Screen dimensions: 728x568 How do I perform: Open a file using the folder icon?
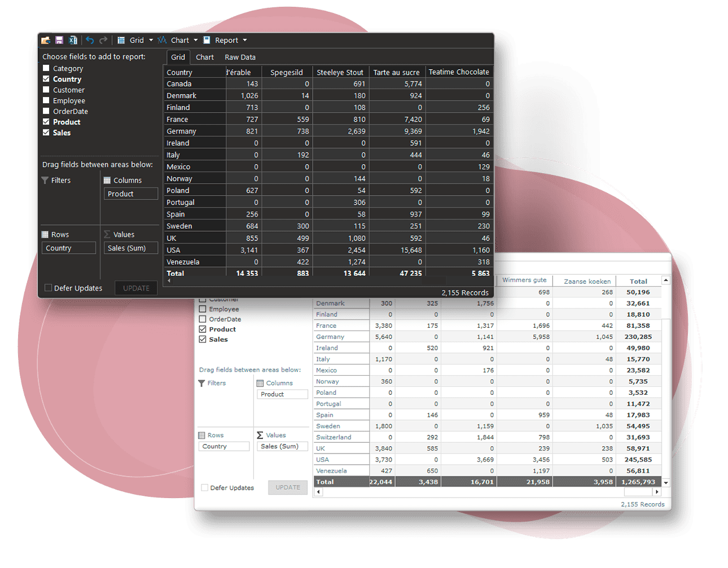pyautogui.click(x=45, y=39)
